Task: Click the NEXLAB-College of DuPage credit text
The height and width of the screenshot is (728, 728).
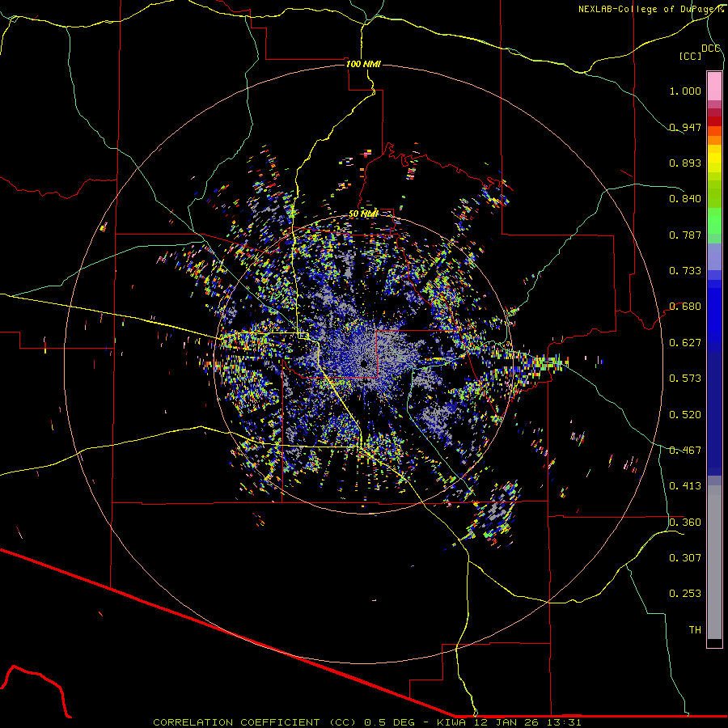Action: tap(647, 9)
